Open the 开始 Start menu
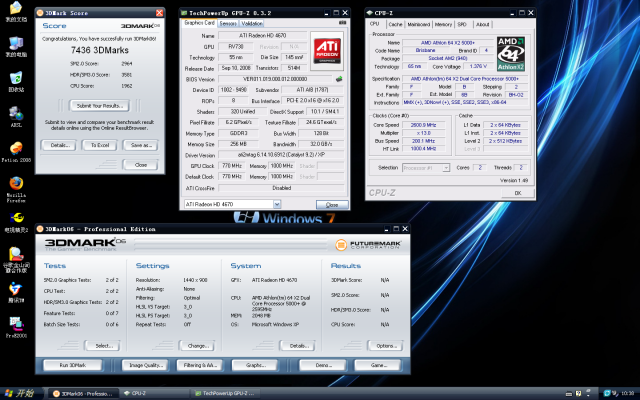The image size is (640, 400). coord(20,393)
